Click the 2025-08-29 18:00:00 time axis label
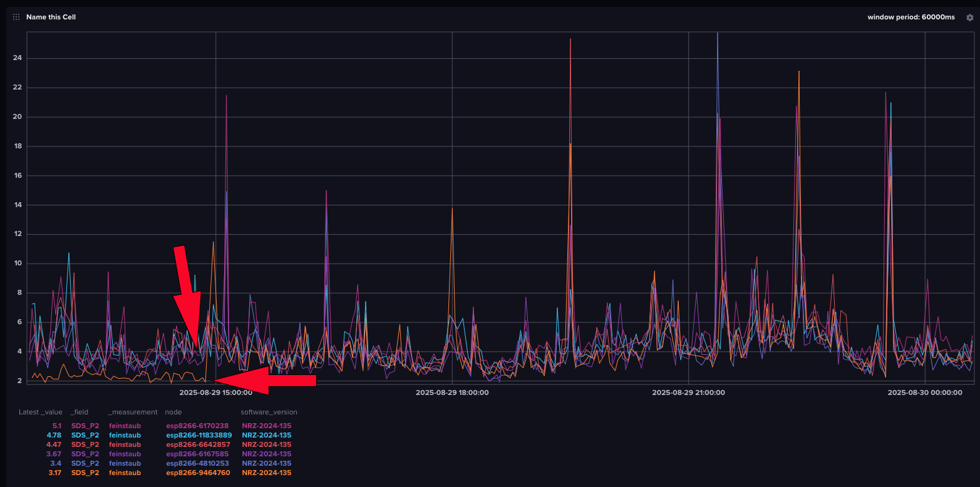Image resolution: width=980 pixels, height=487 pixels. (x=452, y=392)
